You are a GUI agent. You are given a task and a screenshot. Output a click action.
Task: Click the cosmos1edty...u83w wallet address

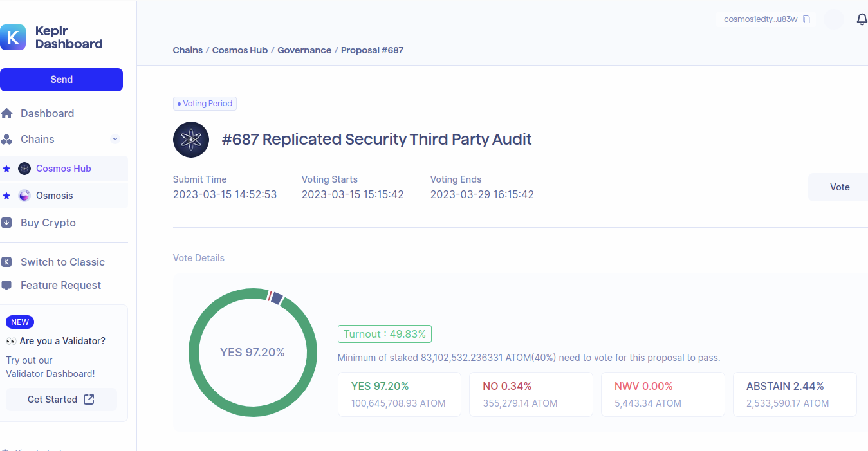[x=761, y=19]
